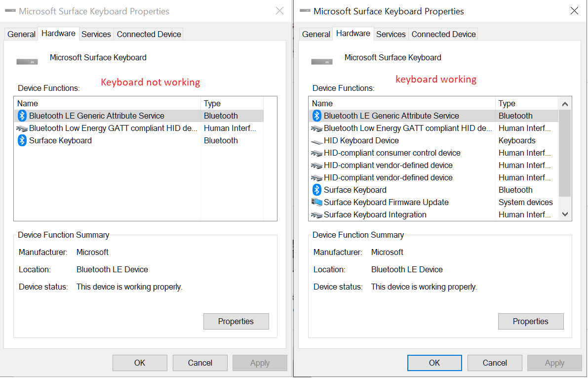This screenshot has width=588, height=378.
Task: Click Cancel in the left dialog
Action: pos(200,363)
